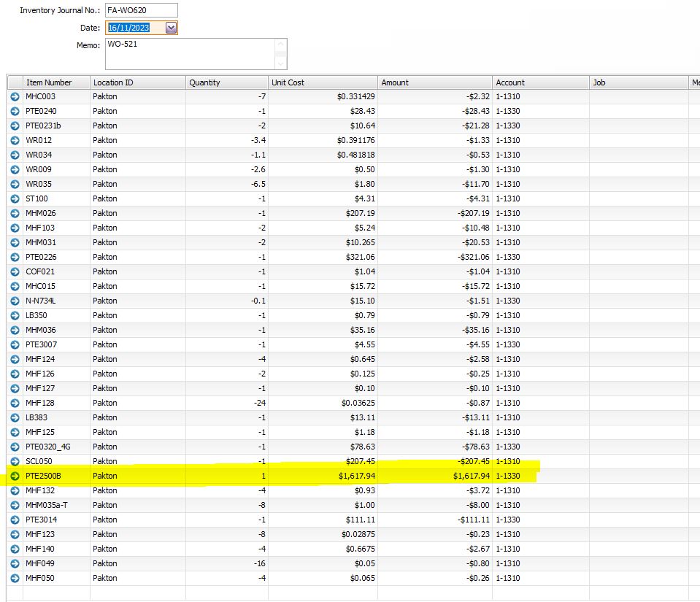Select the MHM035a-T item number cell

click(56, 505)
